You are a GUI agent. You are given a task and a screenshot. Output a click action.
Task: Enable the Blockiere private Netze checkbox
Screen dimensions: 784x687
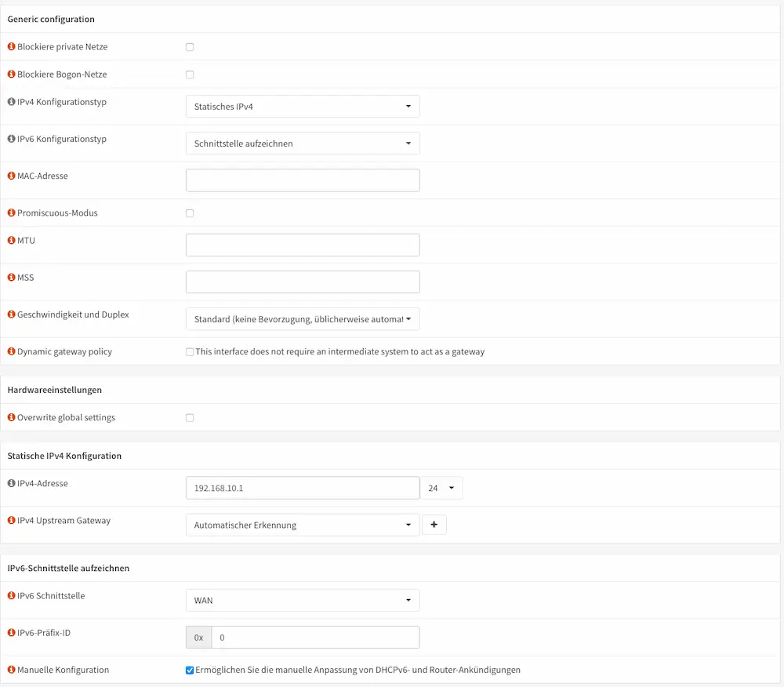(x=190, y=47)
